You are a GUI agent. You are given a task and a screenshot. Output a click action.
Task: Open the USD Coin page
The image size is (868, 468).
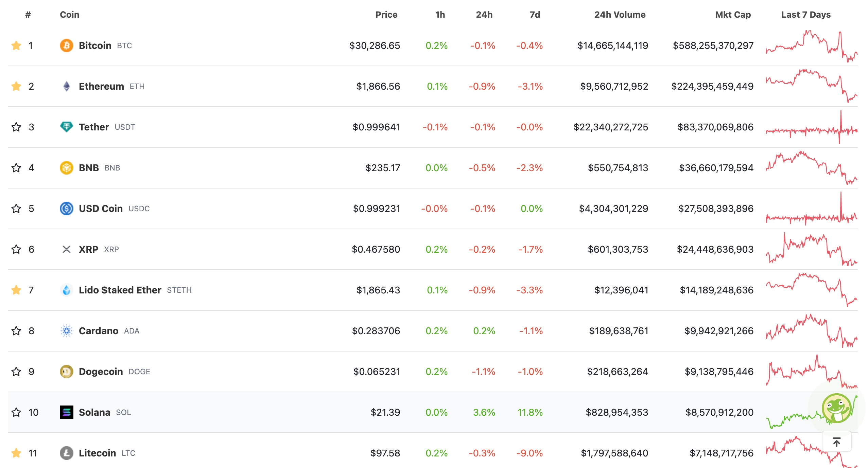(101, 209)
